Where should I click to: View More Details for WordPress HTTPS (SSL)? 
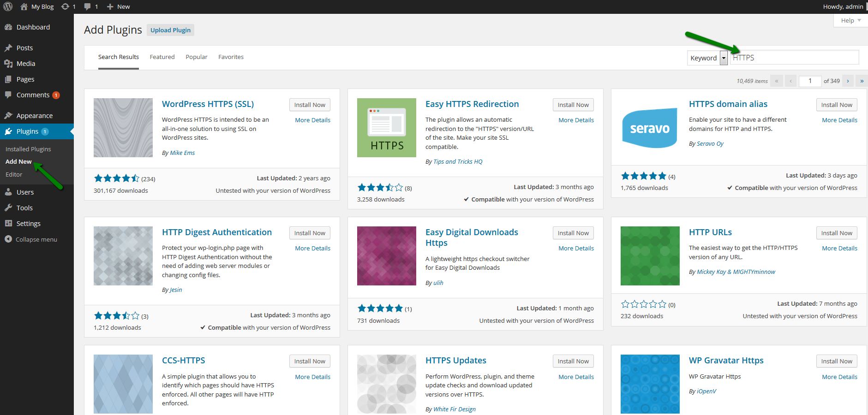(x=313, y=120)
